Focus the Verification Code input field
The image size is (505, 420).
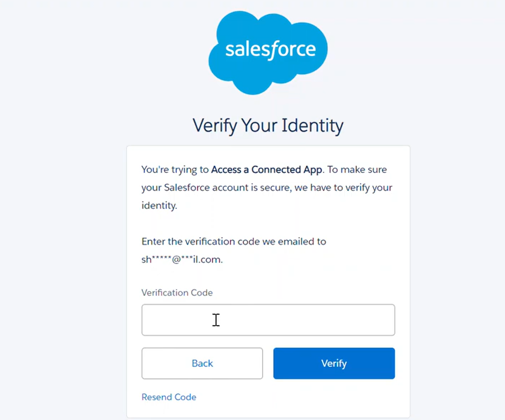268,320
